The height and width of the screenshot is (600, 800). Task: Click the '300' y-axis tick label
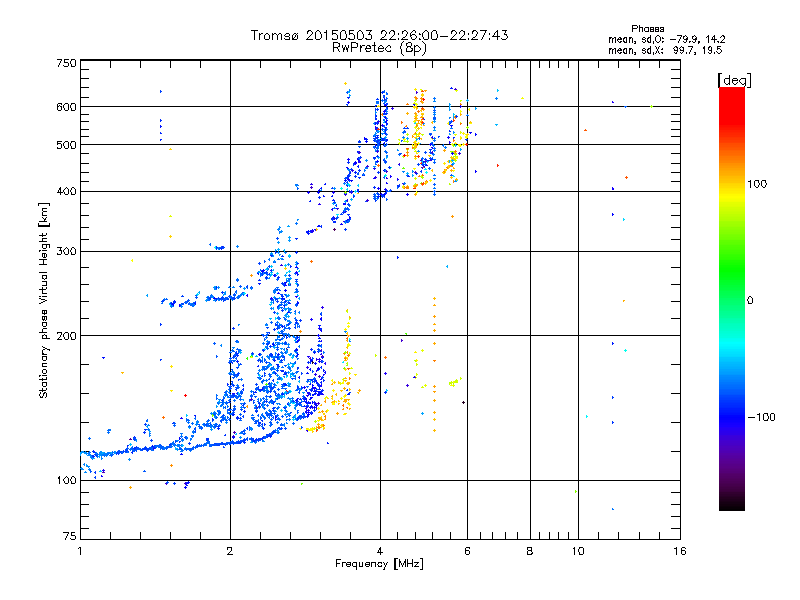[x=66, y=252]
